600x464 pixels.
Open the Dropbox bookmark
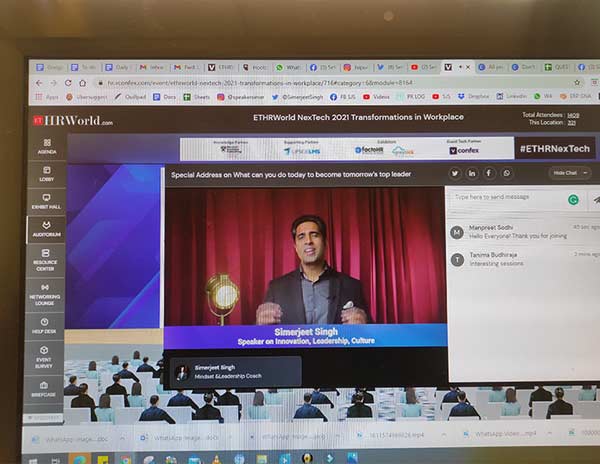(x=474, y=96)
